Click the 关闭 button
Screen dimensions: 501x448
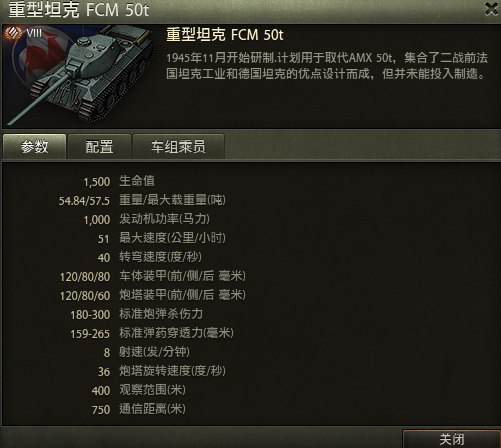coord(452,439)
